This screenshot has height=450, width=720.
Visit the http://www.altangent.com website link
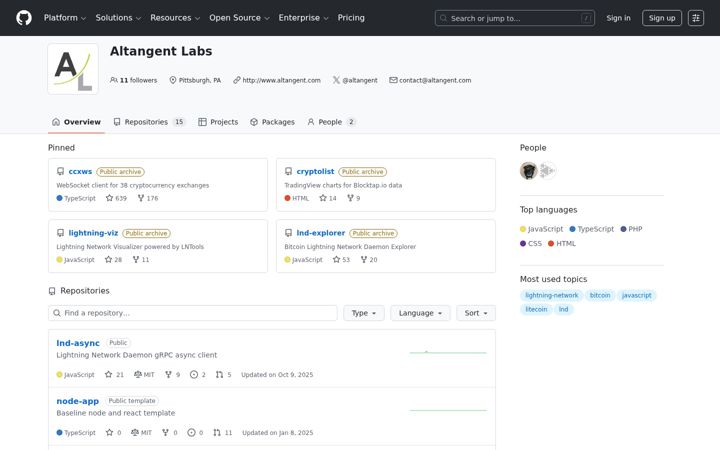point(281,80)
